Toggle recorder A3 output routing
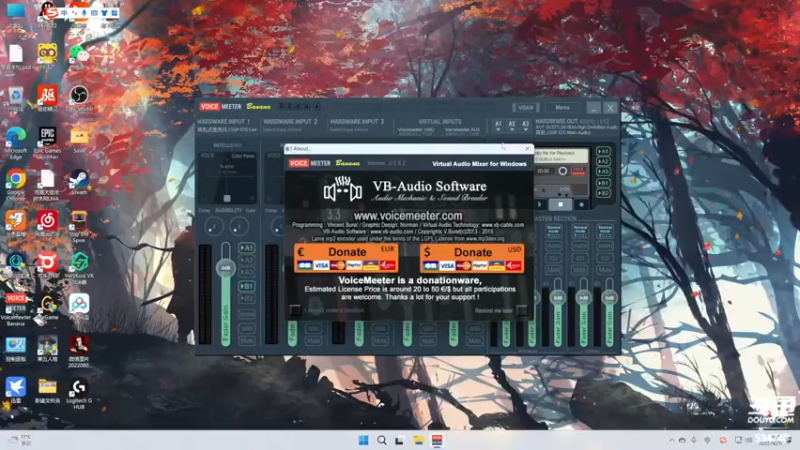The image size is (800, 450). coord(604,171)
